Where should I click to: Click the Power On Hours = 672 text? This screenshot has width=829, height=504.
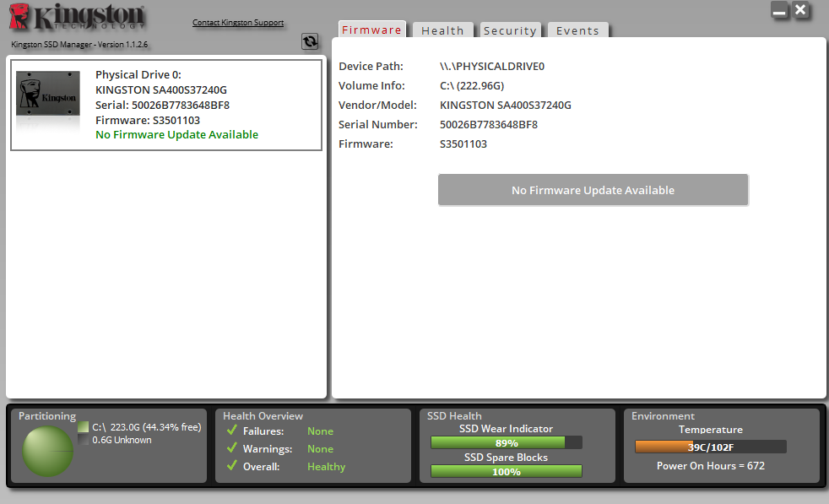point(711,466)
